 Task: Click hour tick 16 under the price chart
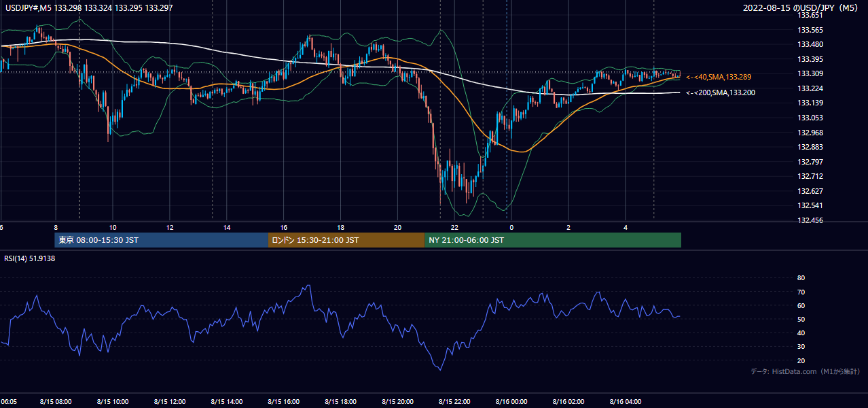pyautogui.click(x=284, y=228)
